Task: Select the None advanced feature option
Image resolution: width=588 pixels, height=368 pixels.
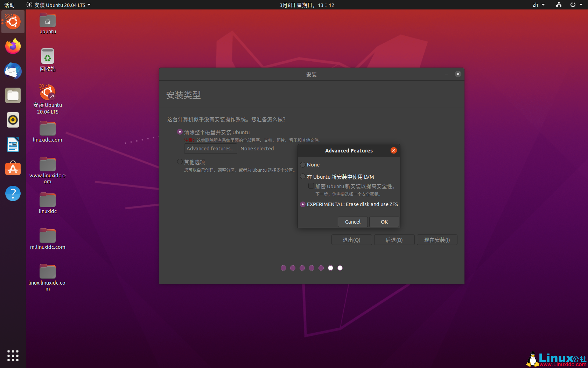Action: (x=302, y=164)
